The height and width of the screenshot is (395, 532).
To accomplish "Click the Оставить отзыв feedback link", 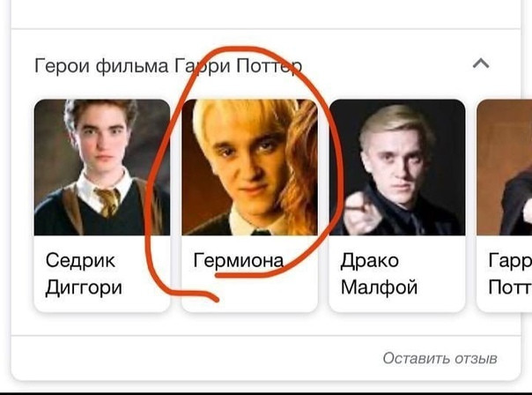I will tap(440, 358).
